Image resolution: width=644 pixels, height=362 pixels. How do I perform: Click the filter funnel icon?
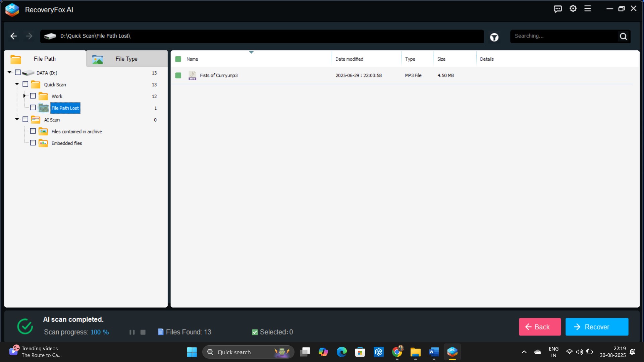[494, 37]
